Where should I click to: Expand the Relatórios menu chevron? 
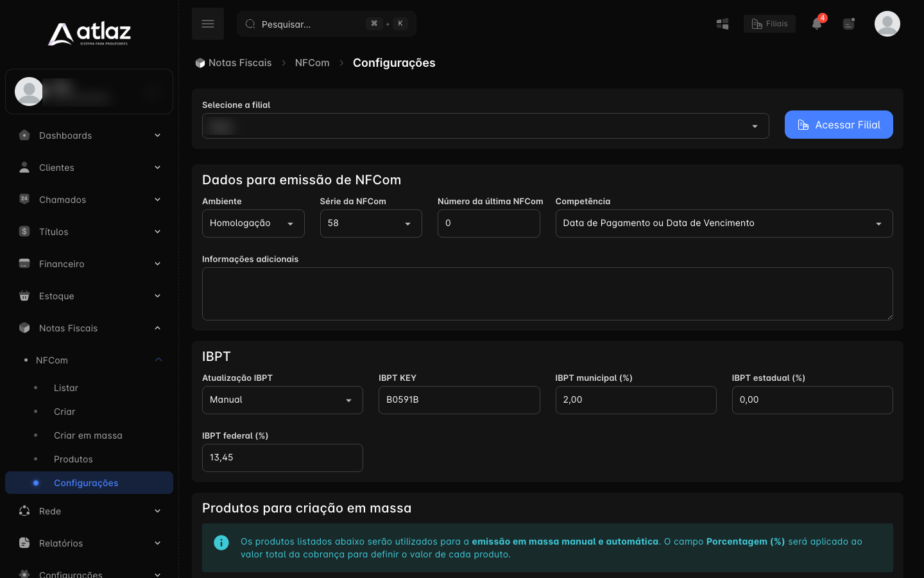(157, 543)
